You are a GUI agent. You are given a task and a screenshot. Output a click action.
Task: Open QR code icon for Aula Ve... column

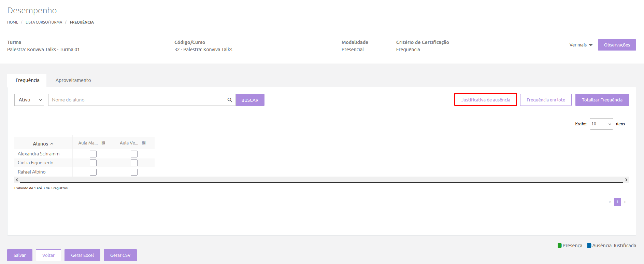pos(144,143)
